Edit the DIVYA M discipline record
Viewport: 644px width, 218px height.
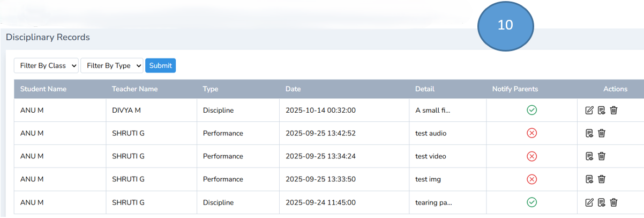(589, 111)
